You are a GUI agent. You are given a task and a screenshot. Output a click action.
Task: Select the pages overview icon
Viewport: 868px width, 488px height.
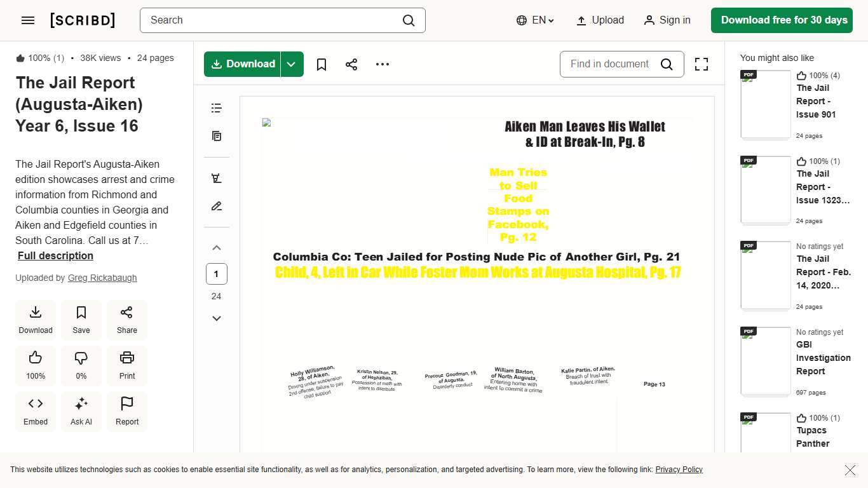coord(216,136)
